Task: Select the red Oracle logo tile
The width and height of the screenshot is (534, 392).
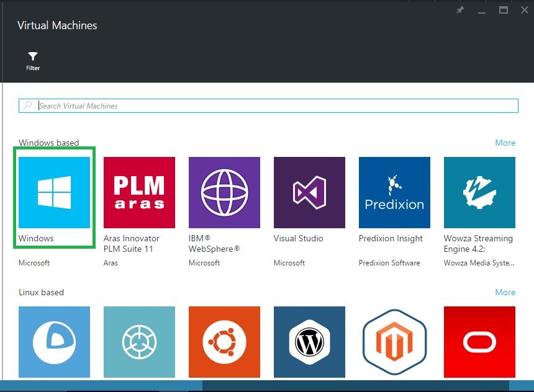Action: pos(479,342)
